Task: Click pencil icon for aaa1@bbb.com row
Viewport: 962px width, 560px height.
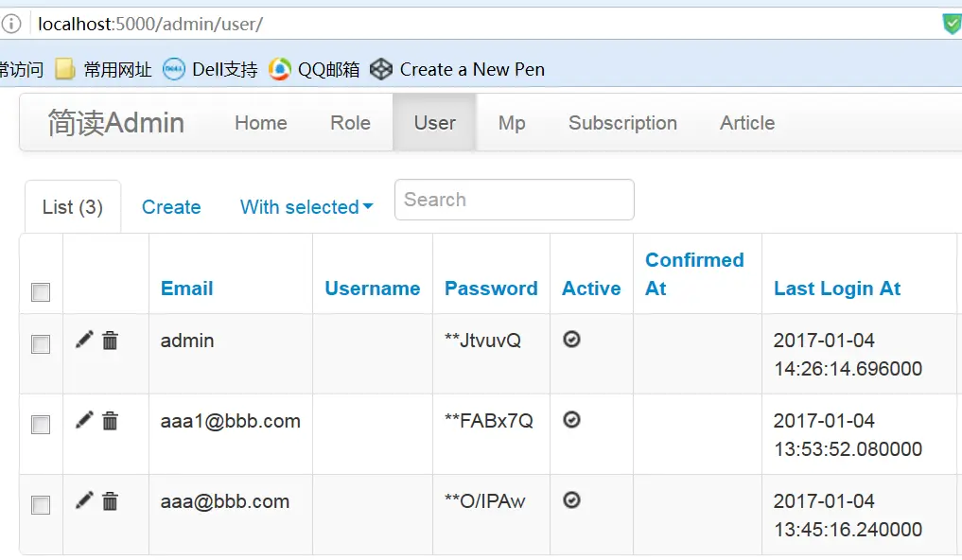Action: click(x=84, y=420)
